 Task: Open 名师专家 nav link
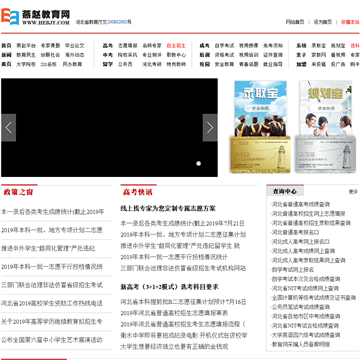pyautogui.click(x=152, y=46)
